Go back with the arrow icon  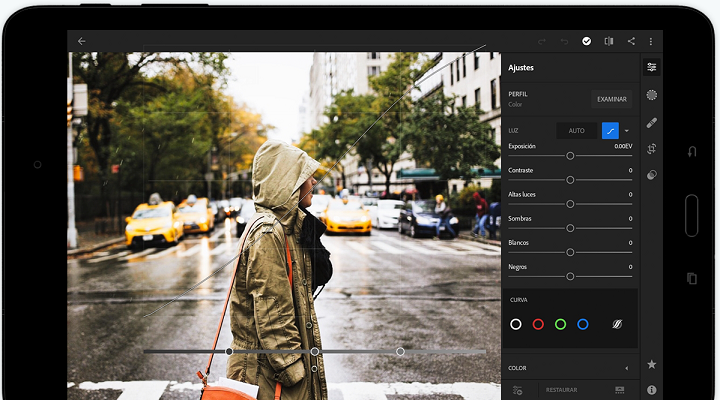[82, 41]
